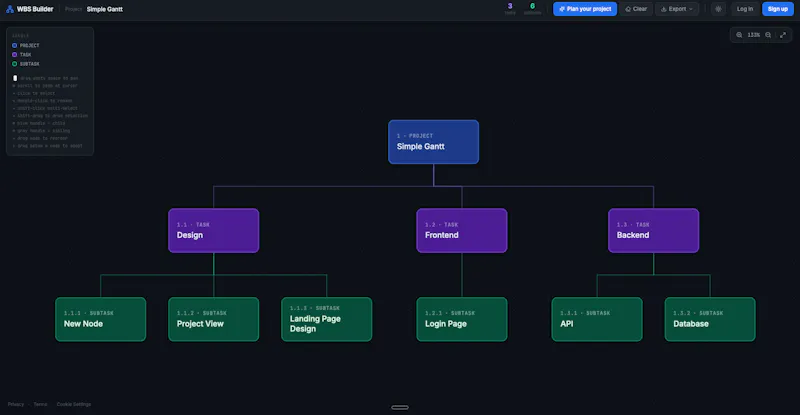Screen dimensions: 800x415
Task: Click the Log in button
Action: [744, 9]
